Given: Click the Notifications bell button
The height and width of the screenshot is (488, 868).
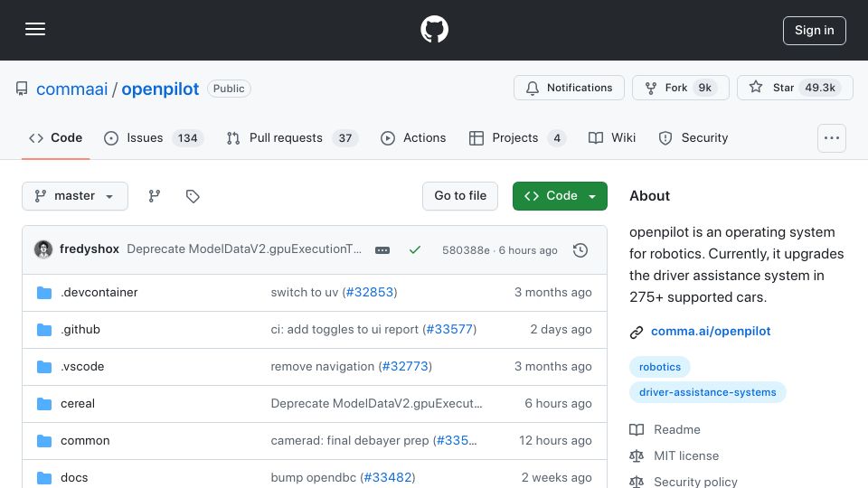Looking at the screenshot, I should tap(569, 88).
